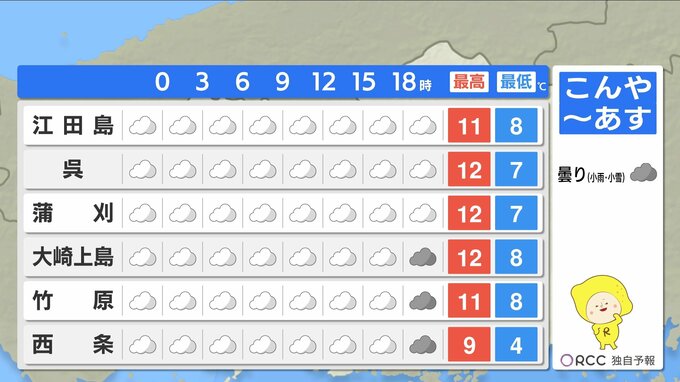Click the 18時 time header
The width and height of the screenshot is (680, 382).
coord(412,82)
